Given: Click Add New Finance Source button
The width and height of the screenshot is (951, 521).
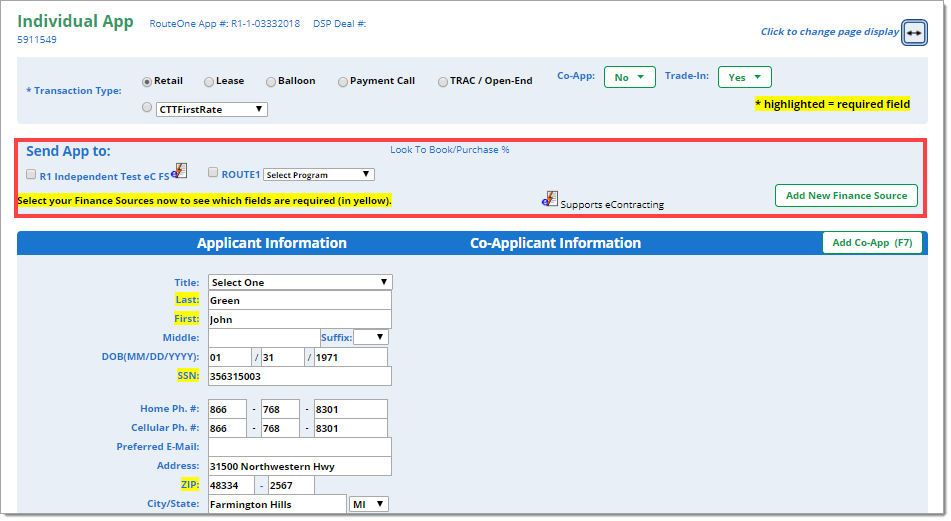Looking at the screenshot, I should coord(845,195).
